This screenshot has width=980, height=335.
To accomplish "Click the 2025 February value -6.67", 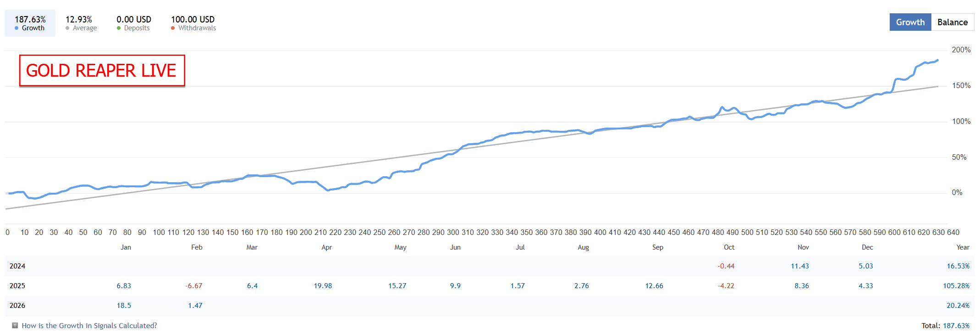I will pyautogui.click(x=194, y=285).
